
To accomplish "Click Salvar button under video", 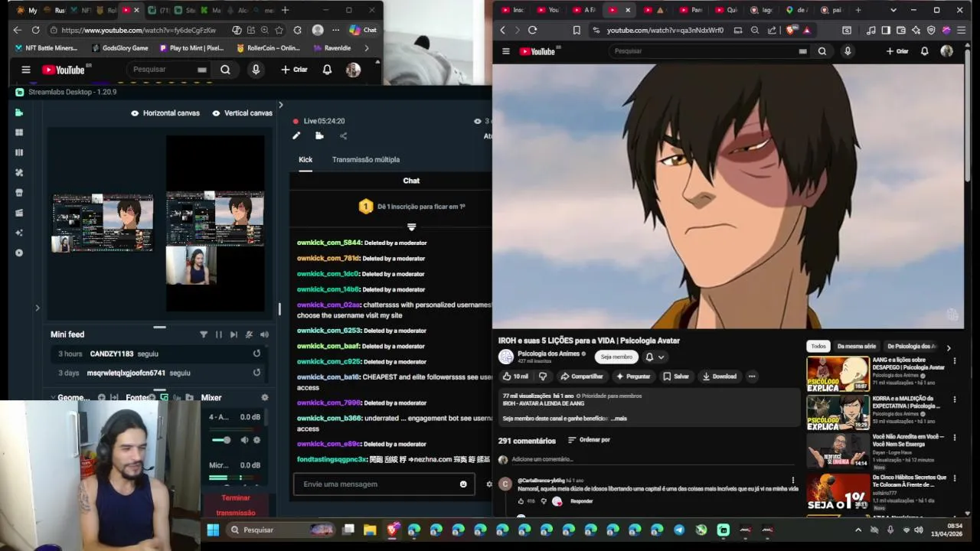I will (676, 377).
